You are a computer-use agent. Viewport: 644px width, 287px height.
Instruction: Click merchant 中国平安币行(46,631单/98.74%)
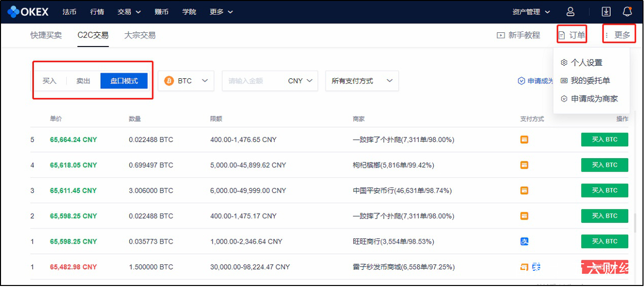pos(402,190)
